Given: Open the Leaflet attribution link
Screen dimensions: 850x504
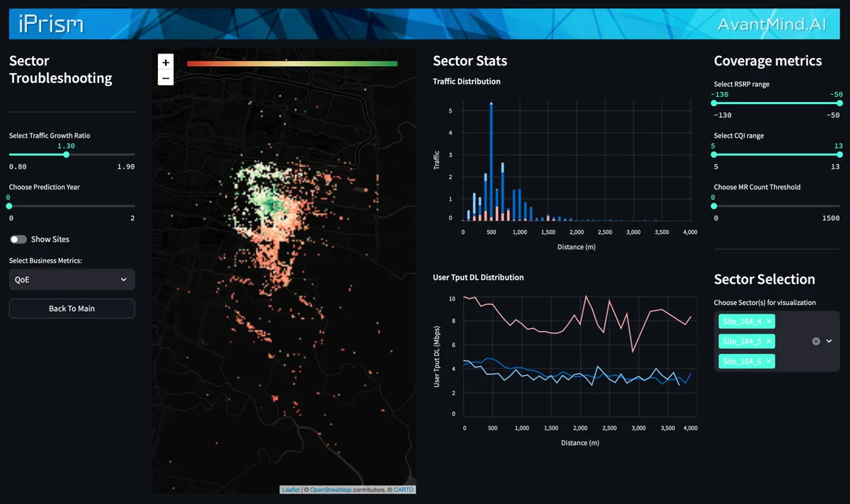Looking at the screenshot, I should 290,489.
